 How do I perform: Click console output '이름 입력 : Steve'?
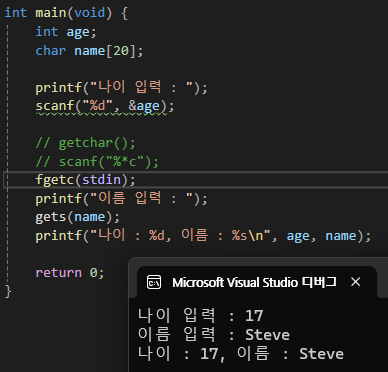214,334
